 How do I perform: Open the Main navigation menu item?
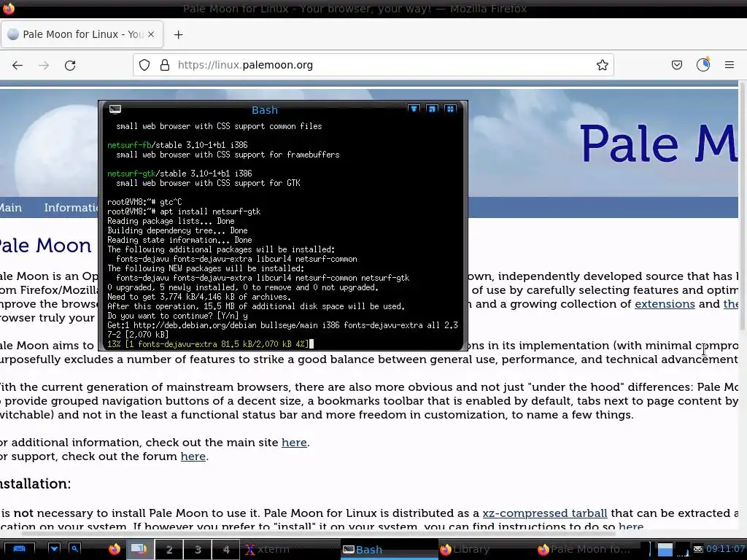tap(11, 208)
